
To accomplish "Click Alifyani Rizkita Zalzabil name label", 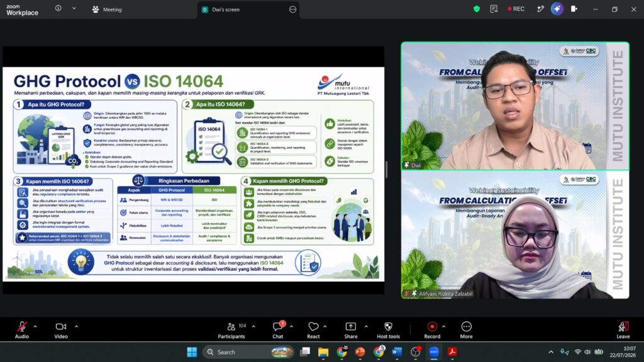I will (446, 294).
